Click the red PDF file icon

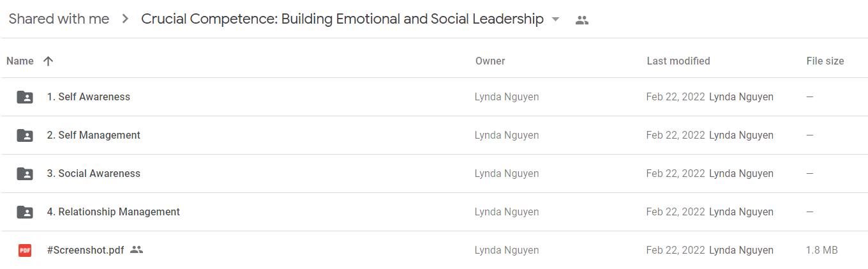(25, 250)
